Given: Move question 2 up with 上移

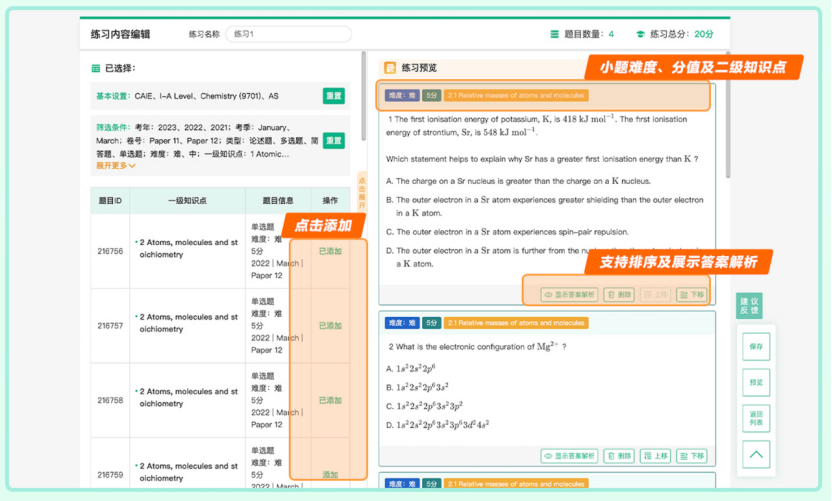Looking at the screenshot, I should point(656,456).
